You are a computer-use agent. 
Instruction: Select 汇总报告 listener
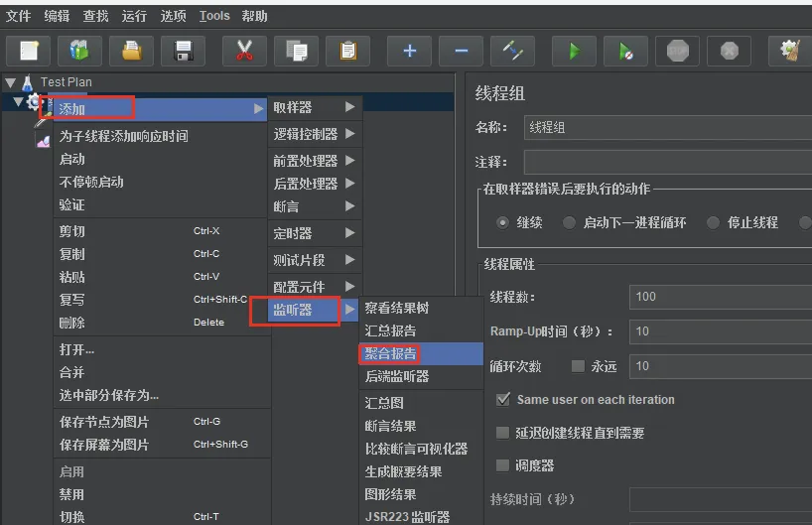pyautogui.click(x=422, y=330)
